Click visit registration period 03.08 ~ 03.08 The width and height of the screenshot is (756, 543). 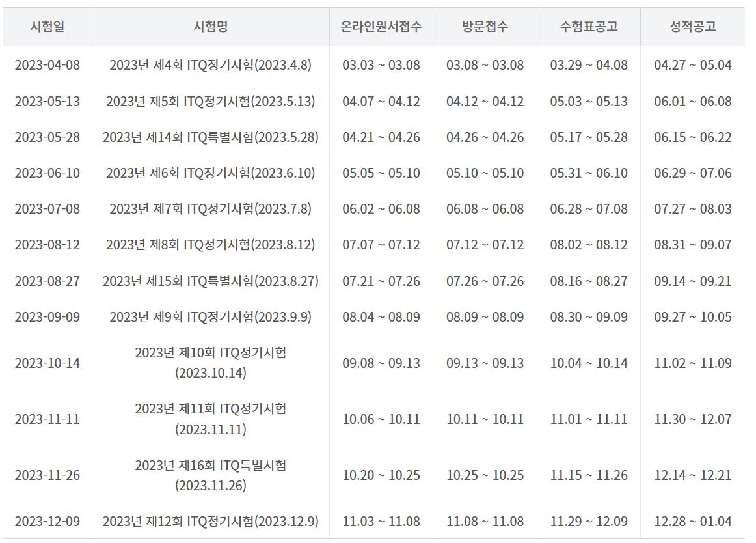click(485, 64)
